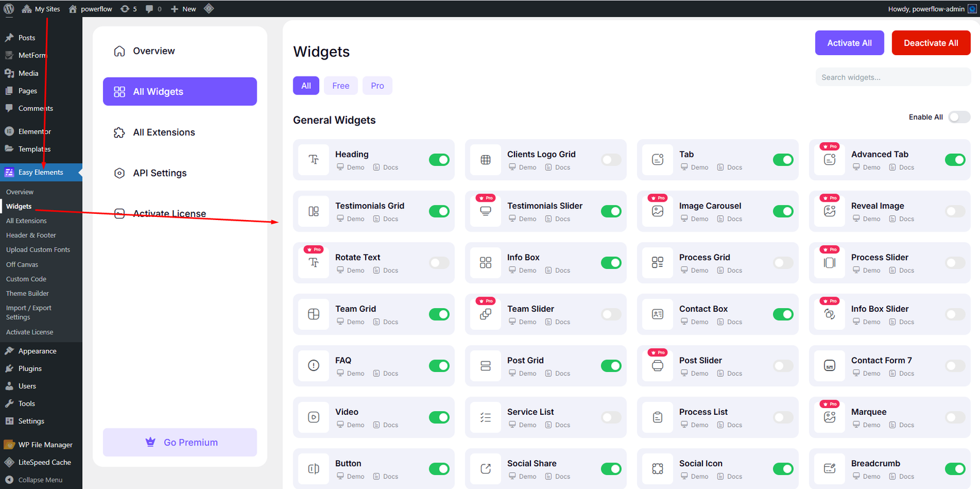This screenshot has height=489, width=980.
Task: Click the Process Grid widget icon
Action: [x=658, y=263]
